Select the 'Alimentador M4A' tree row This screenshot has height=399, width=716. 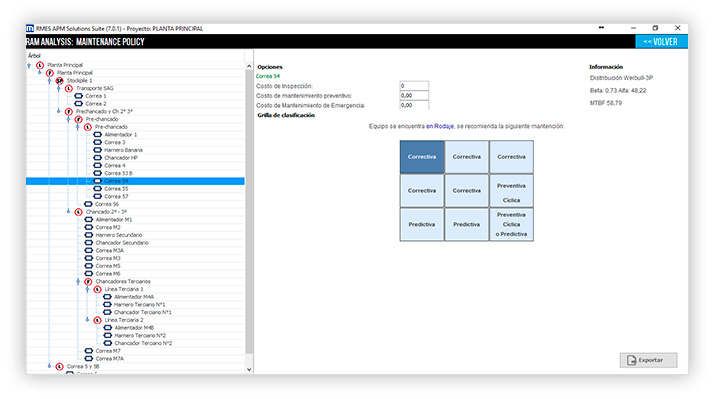[x=136, y=297]
